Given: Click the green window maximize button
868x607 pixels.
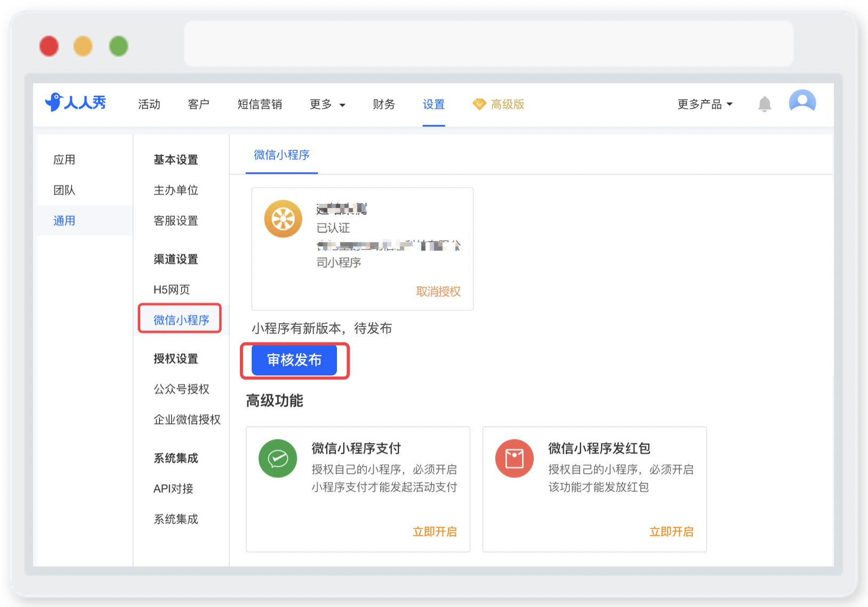Looking at the screenshot, I should point(118,46).
